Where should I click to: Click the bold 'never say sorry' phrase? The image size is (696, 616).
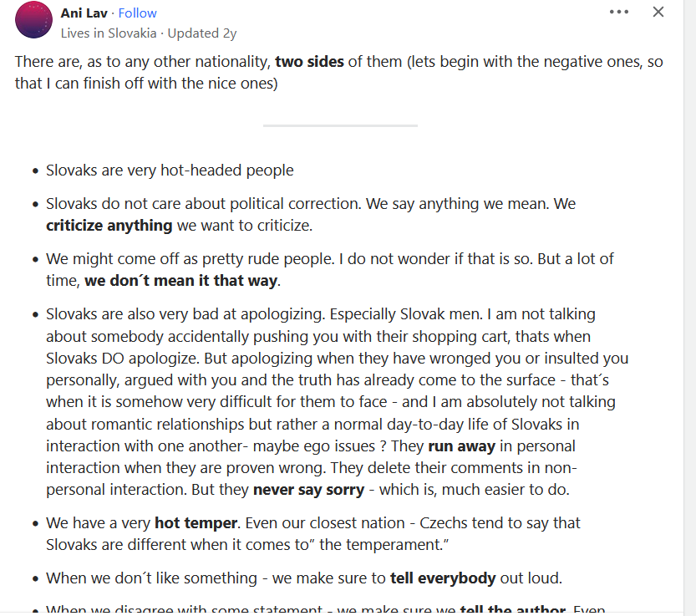click(x=308, y=490)
